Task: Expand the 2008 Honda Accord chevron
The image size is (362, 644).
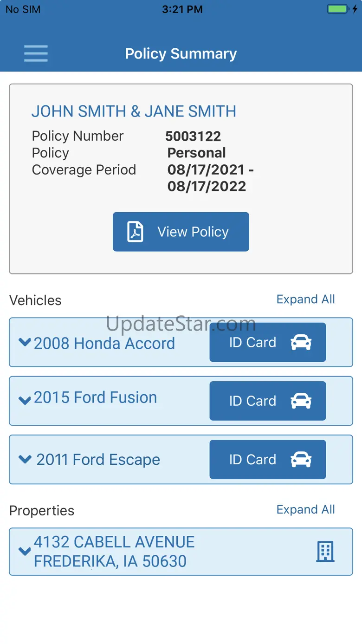Action: coord(25,342)
